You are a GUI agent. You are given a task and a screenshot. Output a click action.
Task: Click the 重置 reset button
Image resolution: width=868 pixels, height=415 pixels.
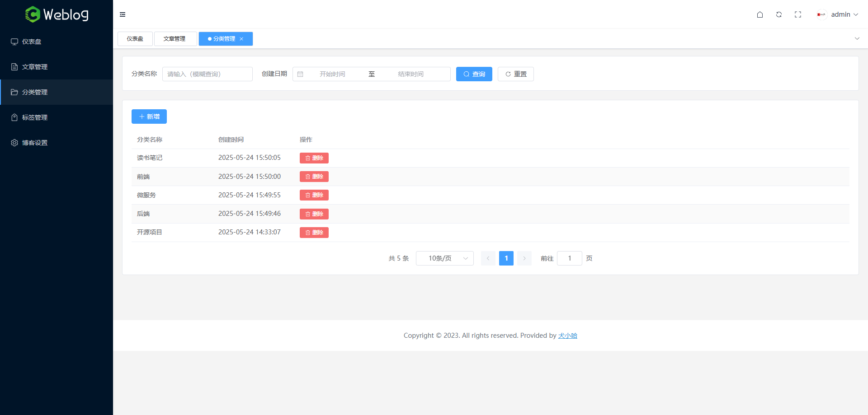(x=515, y=74)
